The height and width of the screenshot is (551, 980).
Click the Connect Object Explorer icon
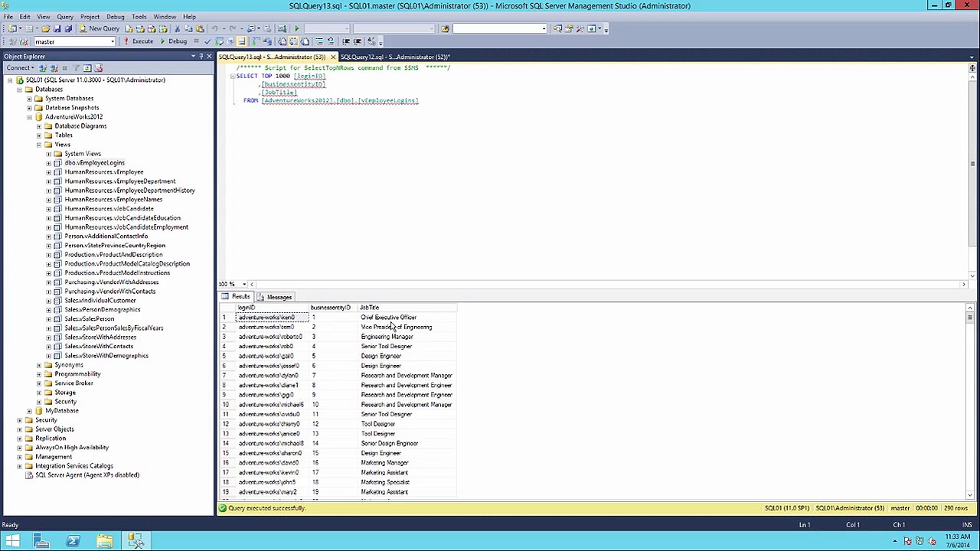(x=42, y=68)
